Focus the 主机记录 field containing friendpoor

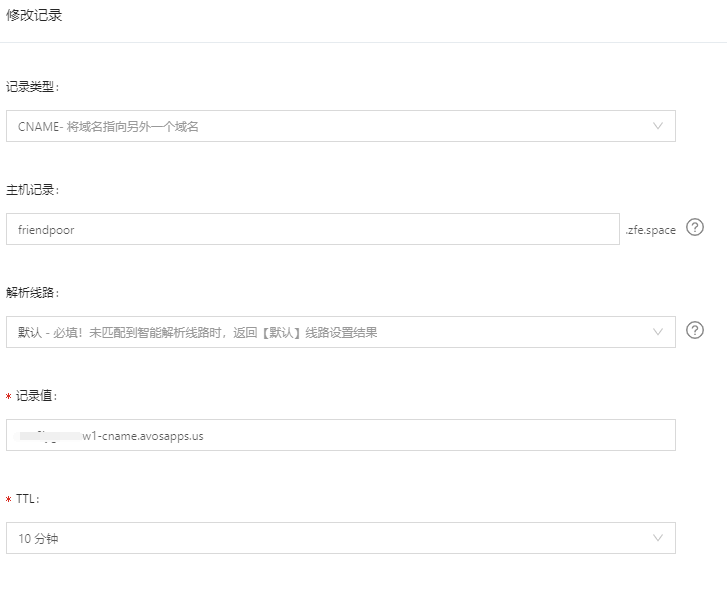[x=313, y=229]
